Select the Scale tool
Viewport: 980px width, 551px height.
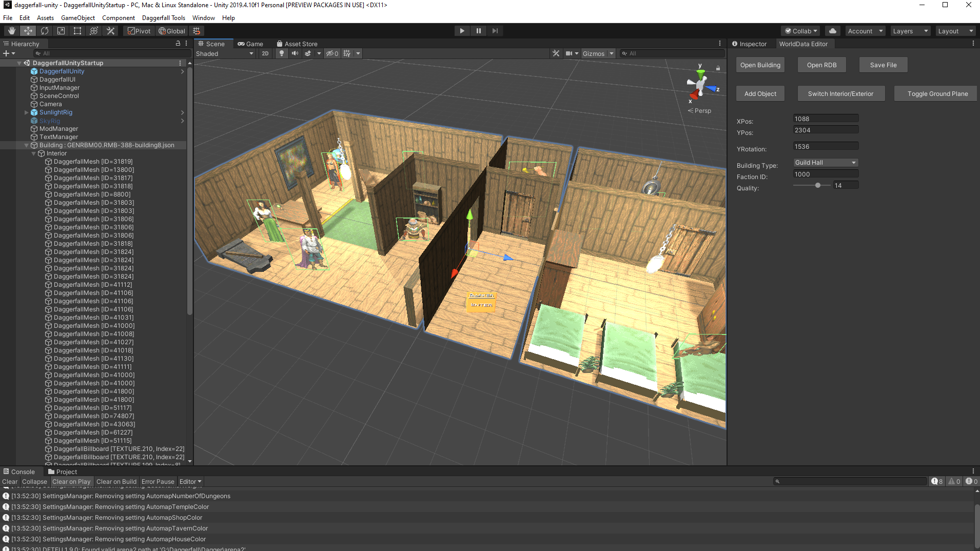click(61, 31)
